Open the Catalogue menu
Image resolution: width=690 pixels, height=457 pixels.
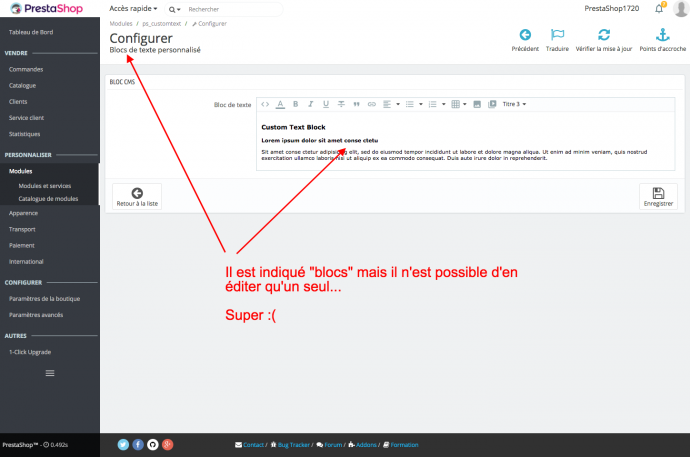click(x=22, y=86)
